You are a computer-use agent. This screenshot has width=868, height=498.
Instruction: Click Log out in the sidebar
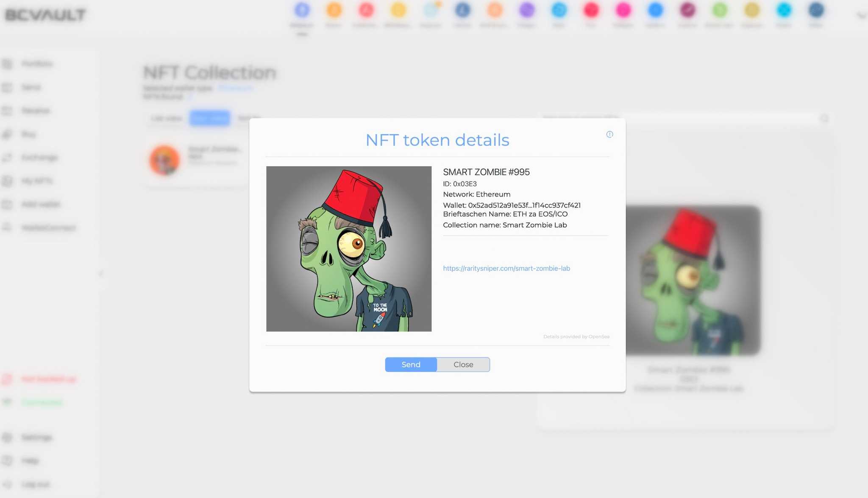pos(35,484)
